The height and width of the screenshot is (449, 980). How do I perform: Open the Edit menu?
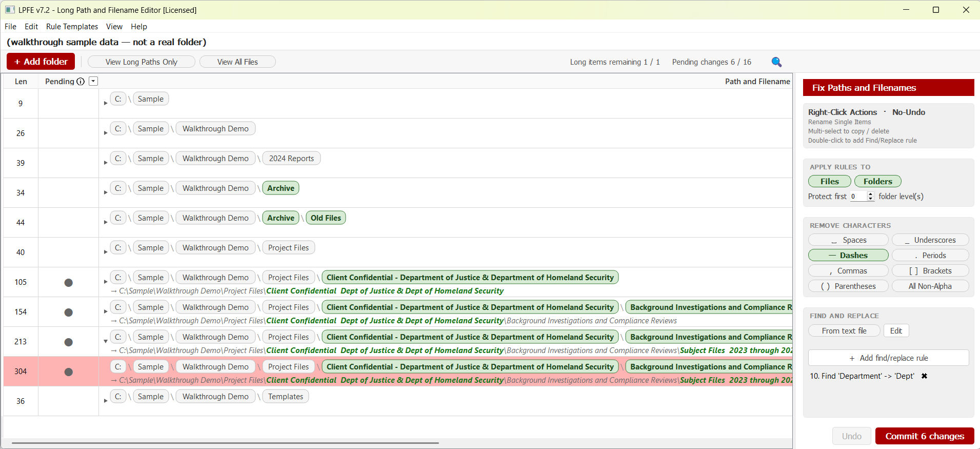(x=31, y=27)
